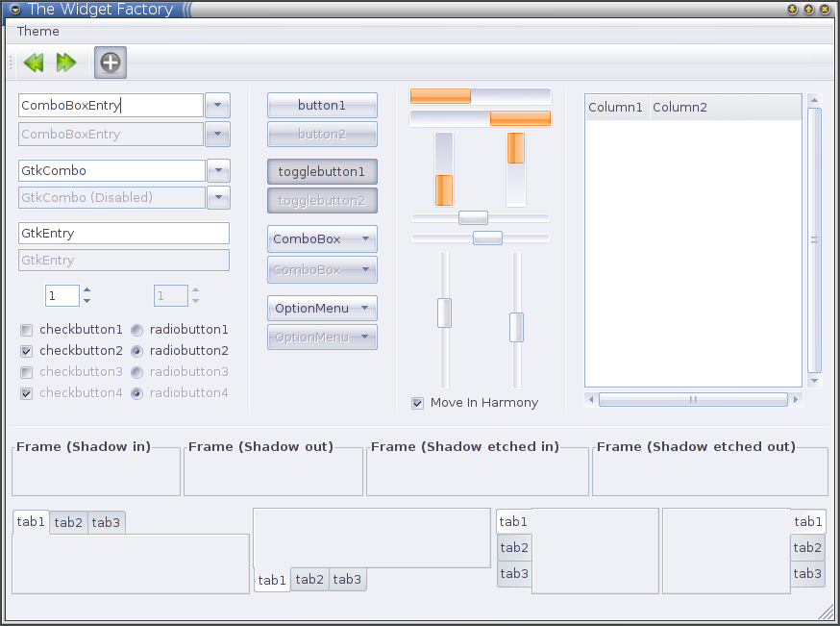840x626 pixels.
Task: Click the plus circle toolbar button
Action: (x=111, y=63)
